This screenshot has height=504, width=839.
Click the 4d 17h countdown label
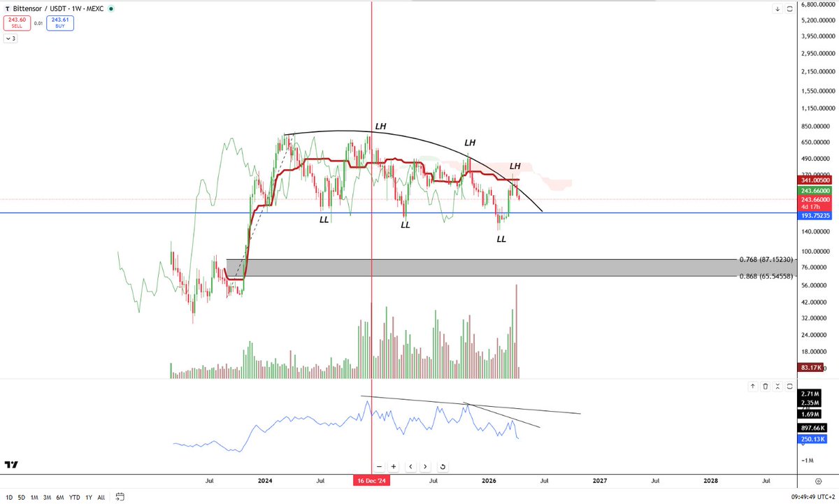(812, 207)
